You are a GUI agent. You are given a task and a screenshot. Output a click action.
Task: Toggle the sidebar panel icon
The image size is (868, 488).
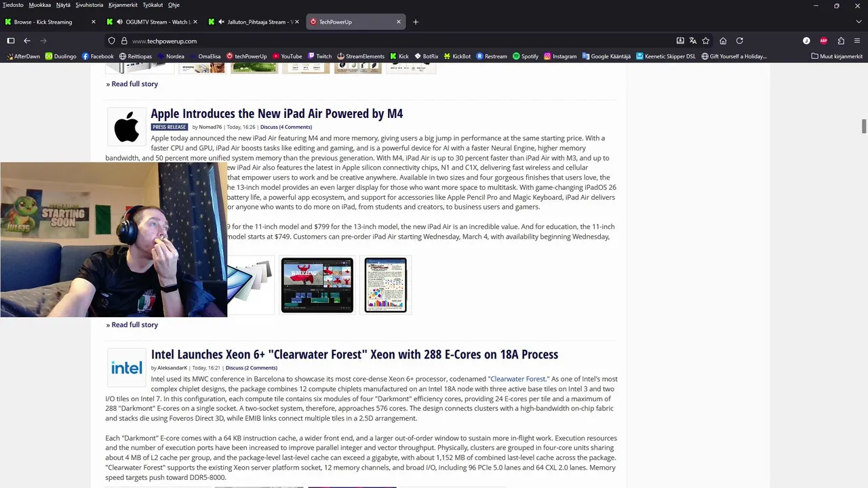[11, 41]
